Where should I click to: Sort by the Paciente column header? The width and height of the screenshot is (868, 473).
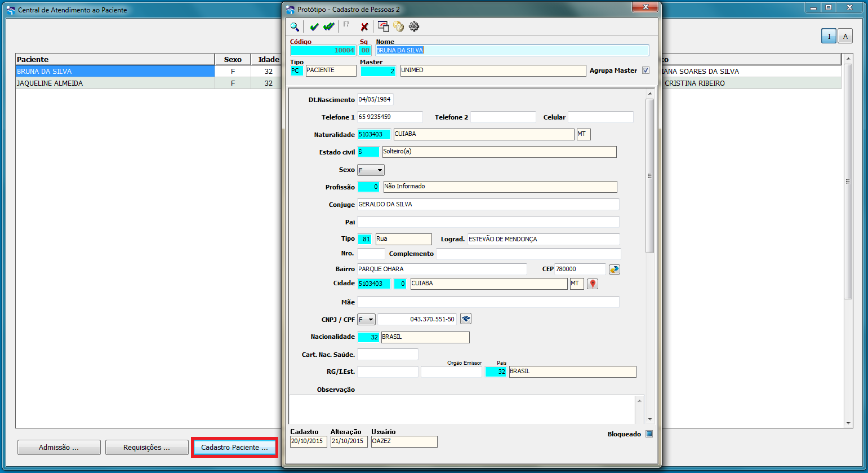coord(115,59)
